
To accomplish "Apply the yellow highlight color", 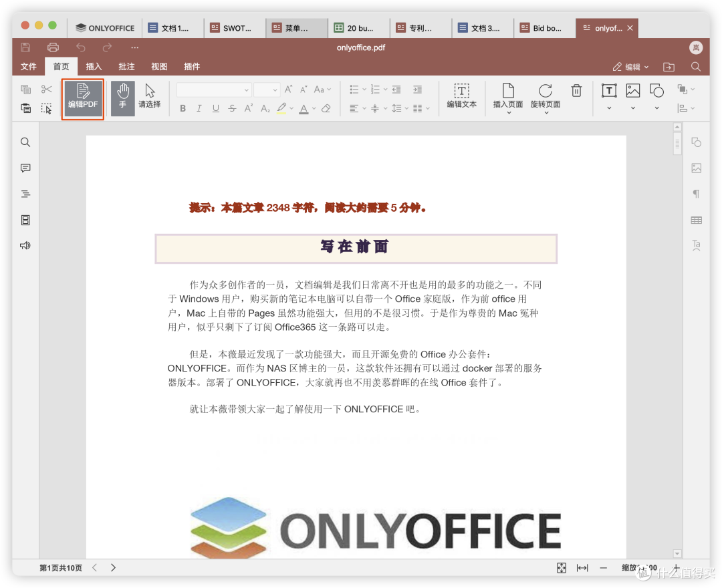I will click(281, 109).
